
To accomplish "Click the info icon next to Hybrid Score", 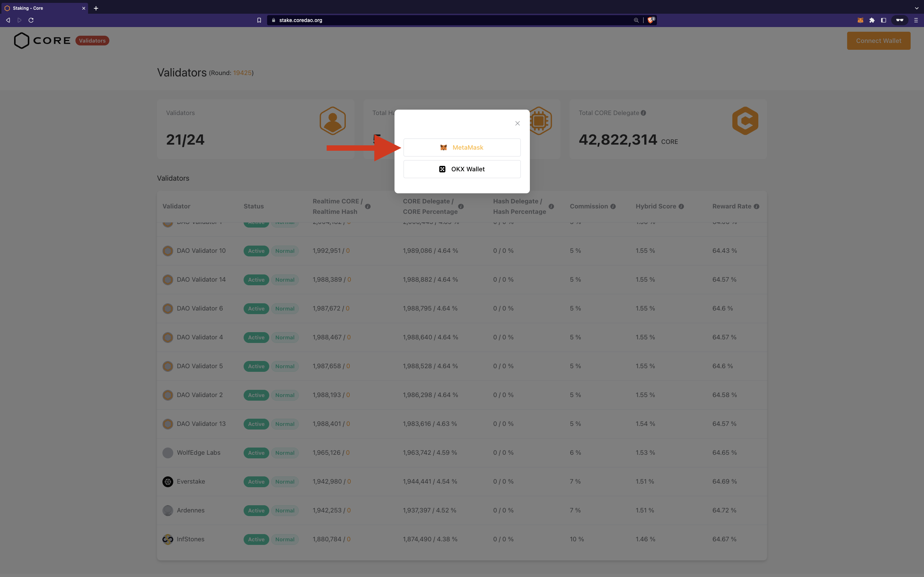I will pos(681,206).
